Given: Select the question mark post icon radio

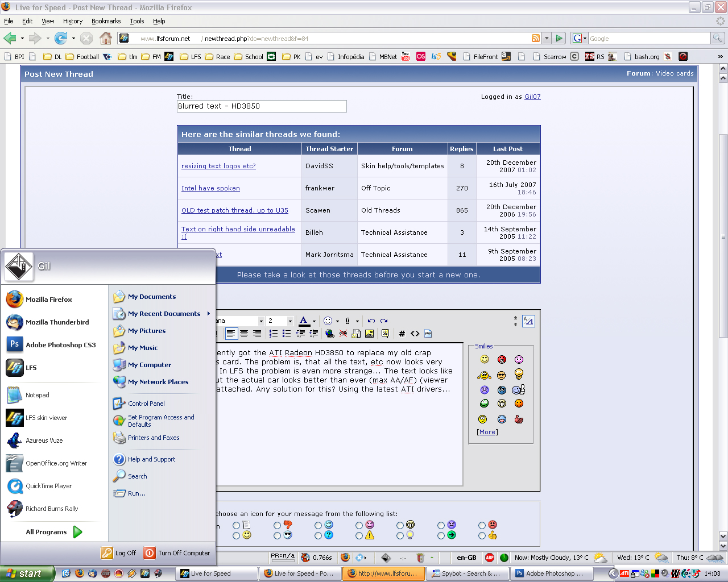Looking at the screenshot, I should [318, 535].
